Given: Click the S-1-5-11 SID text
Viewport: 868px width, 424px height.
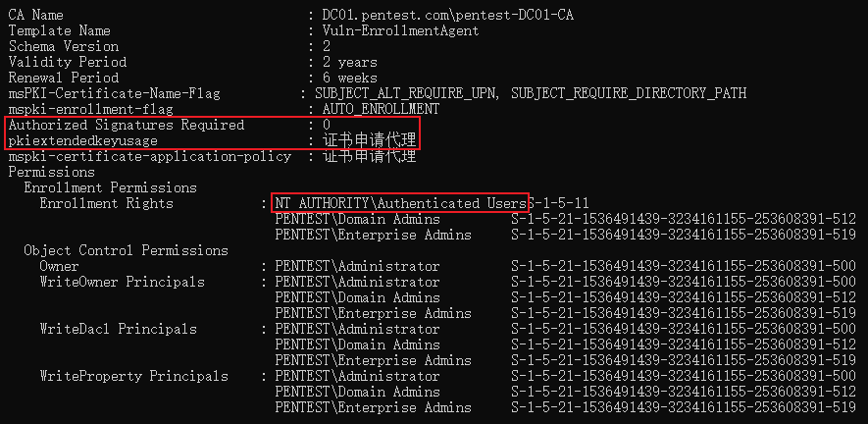Looking at the screenshot, I should point(558,203).
